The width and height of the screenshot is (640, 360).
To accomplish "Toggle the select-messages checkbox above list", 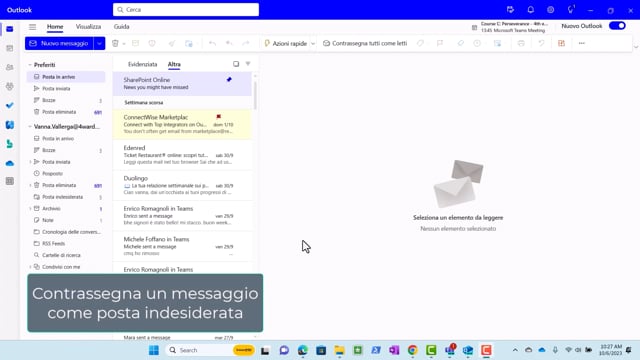I will click(236, 64).
